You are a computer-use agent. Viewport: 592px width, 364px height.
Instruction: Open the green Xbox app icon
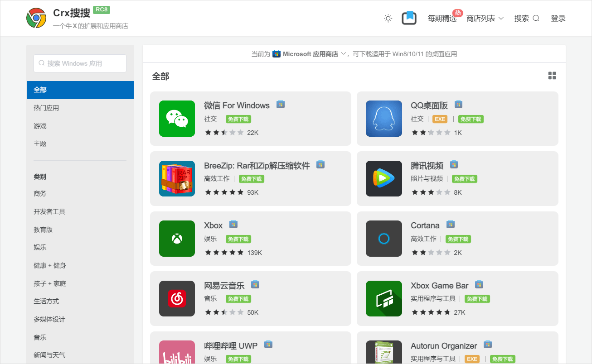click(177, 239)
